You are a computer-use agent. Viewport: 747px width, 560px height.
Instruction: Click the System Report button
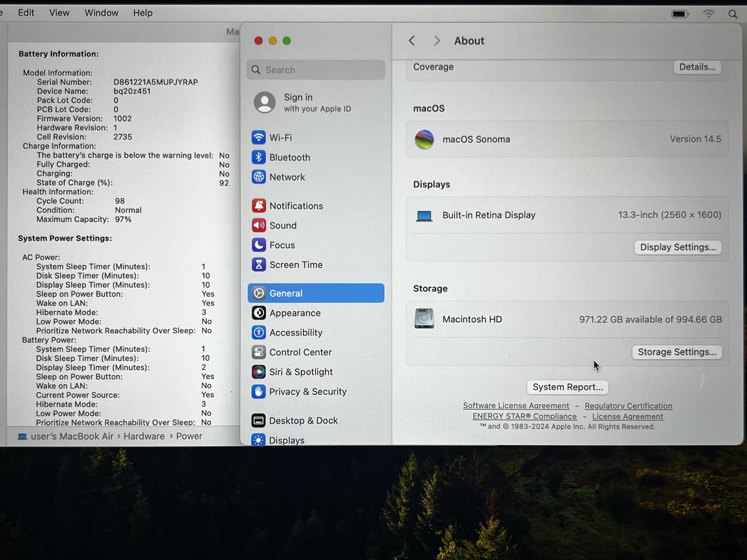click(568, 387)
